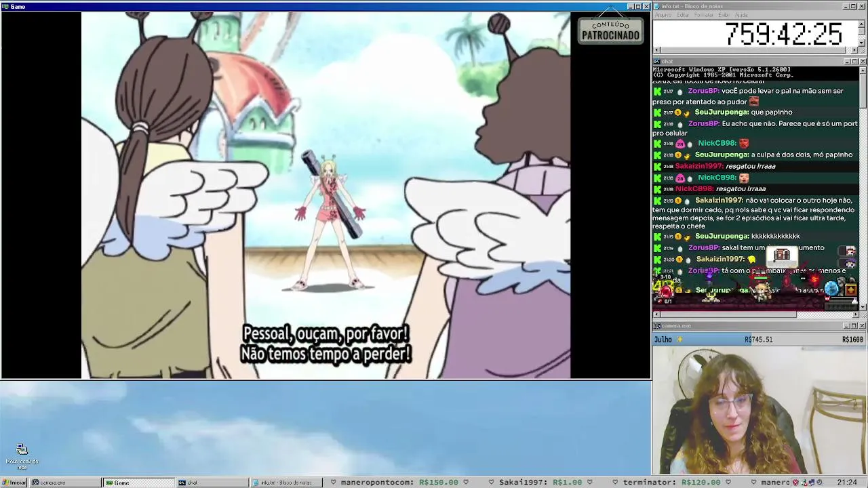Select the Game taskbar button

(x=139, y=483)
